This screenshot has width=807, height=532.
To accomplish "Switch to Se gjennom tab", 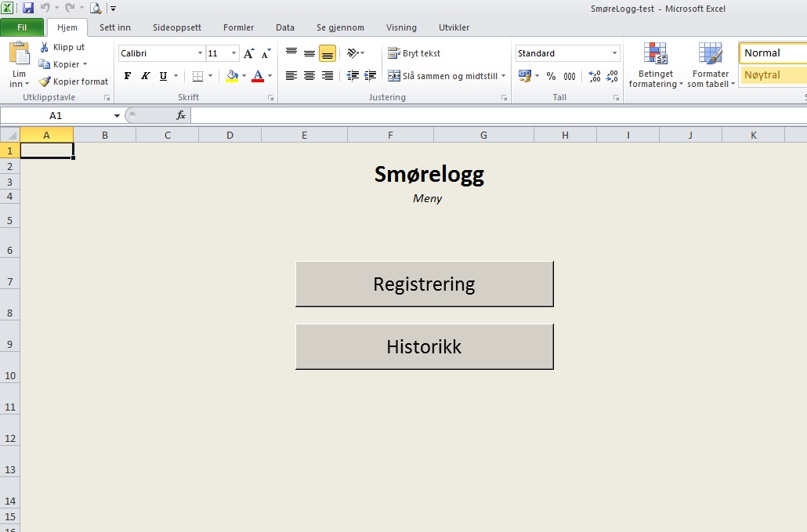I will [x=340, y=27].
